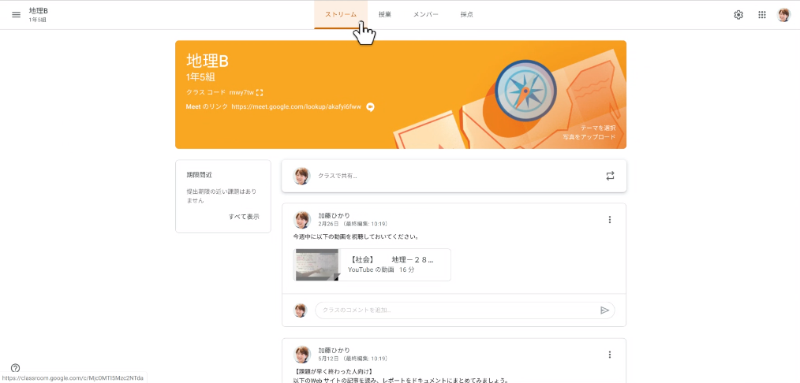
Task: Open Google apps grid
Action: 762,15
